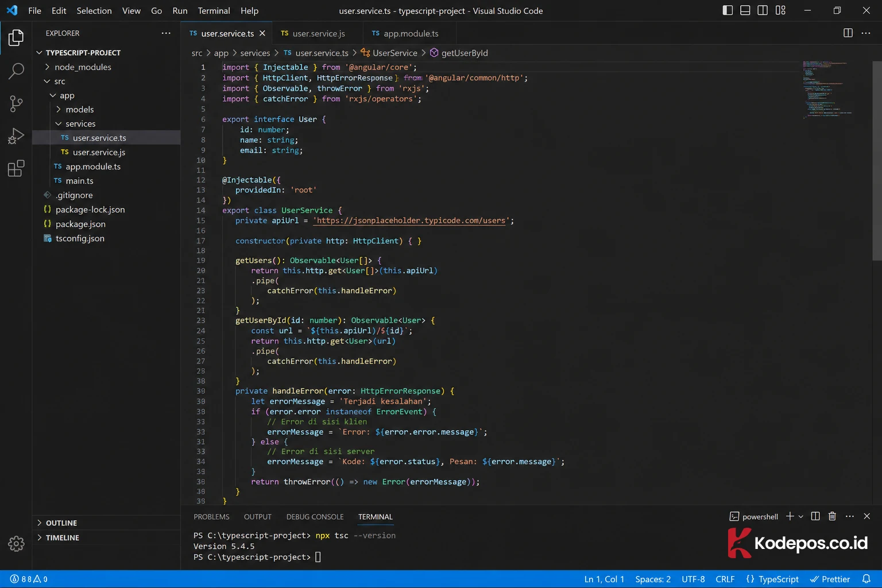This screenshot has height=588, width=882.
Task: Toggle Secondary Side Bar layout icon
Action: click(x=763, y=10)
